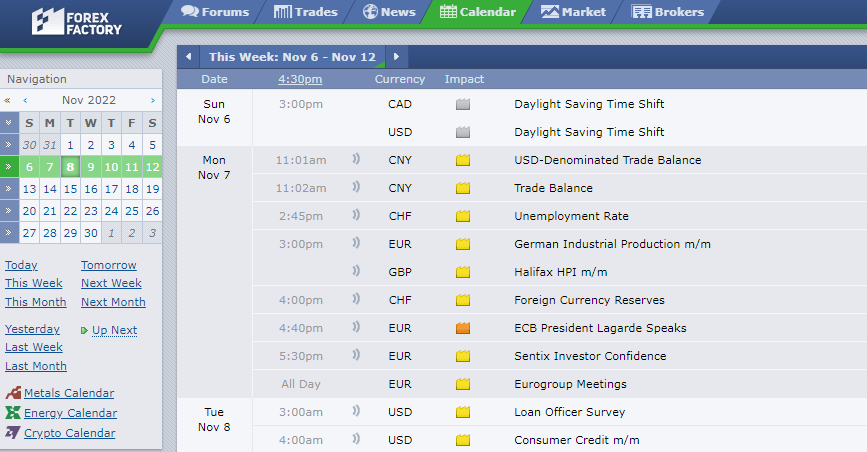Image resolution: width=867 pixels, height=452 pixels.
Task: Click the Yesterday link
Action: coord(32,329)
